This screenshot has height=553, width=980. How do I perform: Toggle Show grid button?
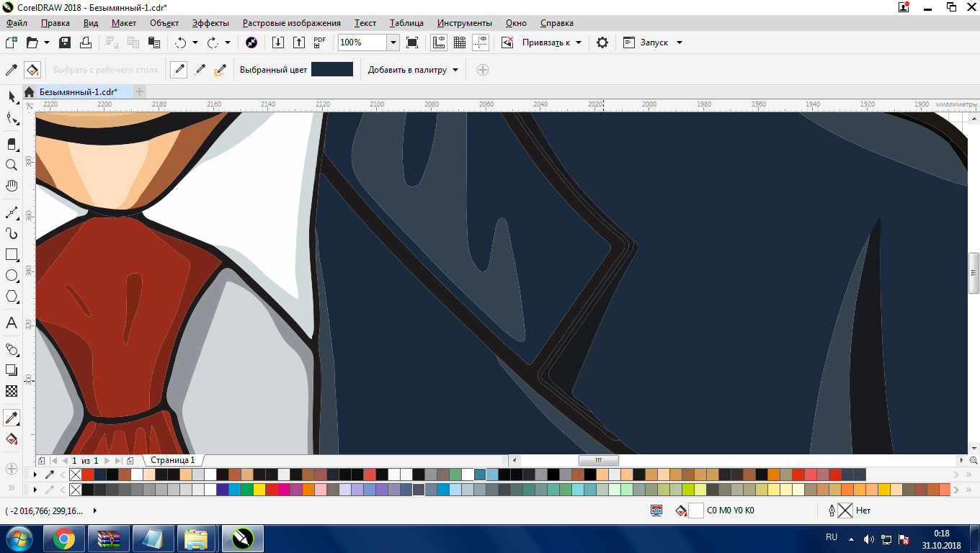[x=460, y=42]
